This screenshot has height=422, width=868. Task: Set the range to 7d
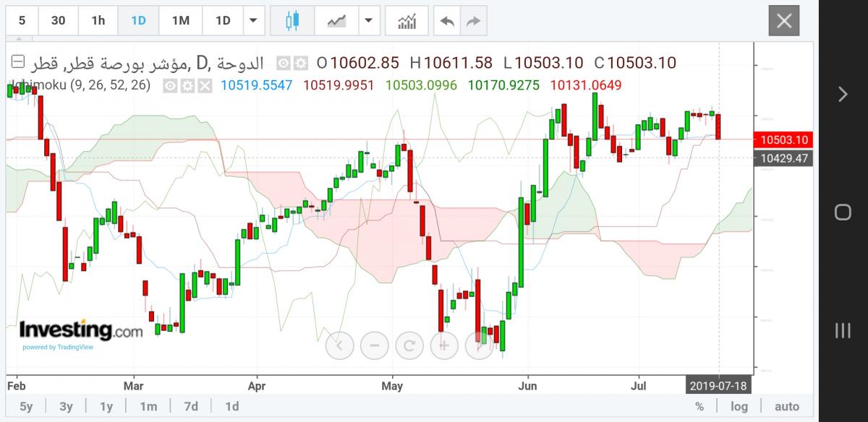(x=191, y=406)
